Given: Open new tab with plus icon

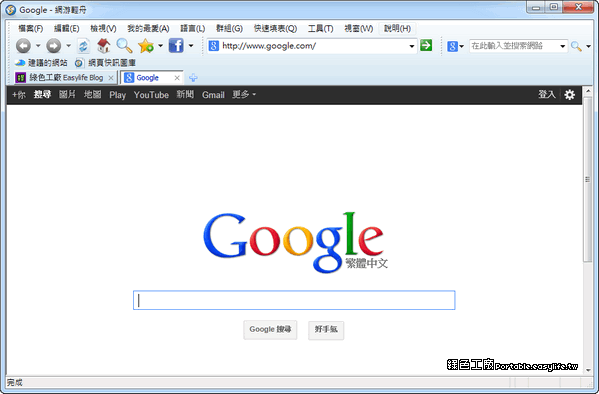Looking at the screenshot, I should [x=193, y=78].
